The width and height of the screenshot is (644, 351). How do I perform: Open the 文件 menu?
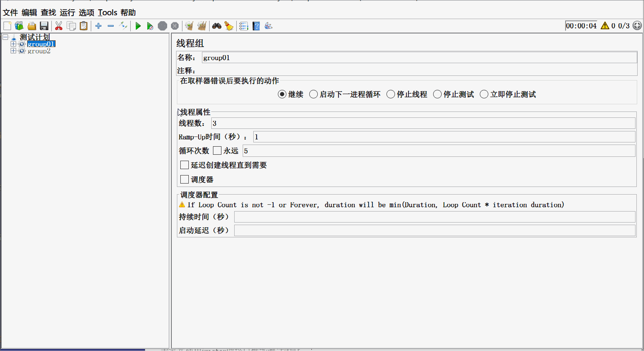tap(10, 13)
